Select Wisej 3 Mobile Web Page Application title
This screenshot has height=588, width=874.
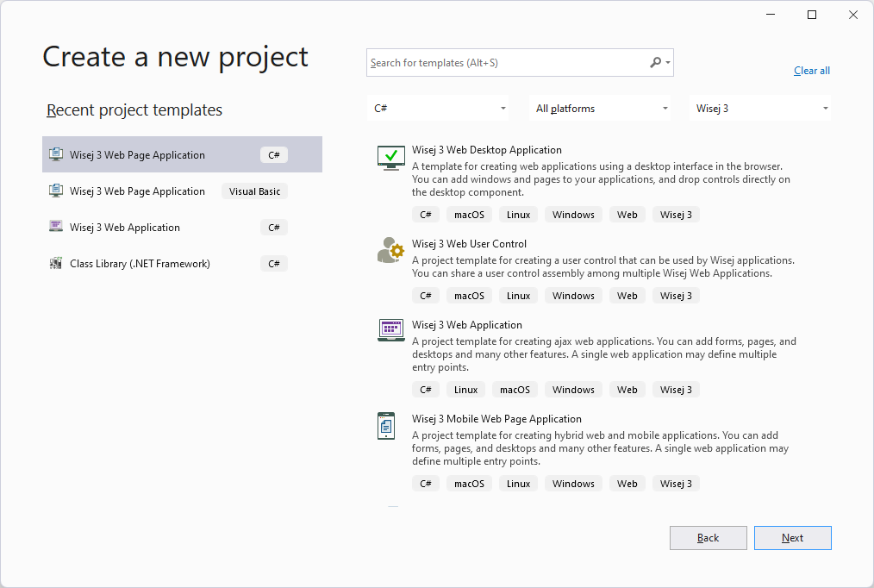496,418
